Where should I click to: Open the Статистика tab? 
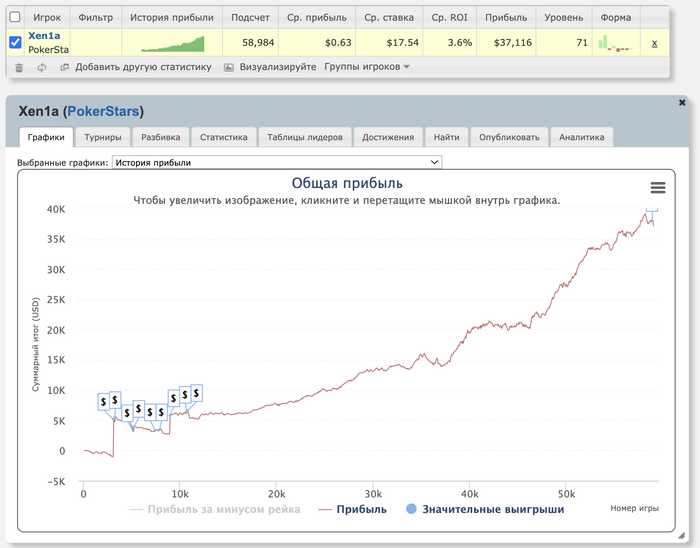point(224,137)
